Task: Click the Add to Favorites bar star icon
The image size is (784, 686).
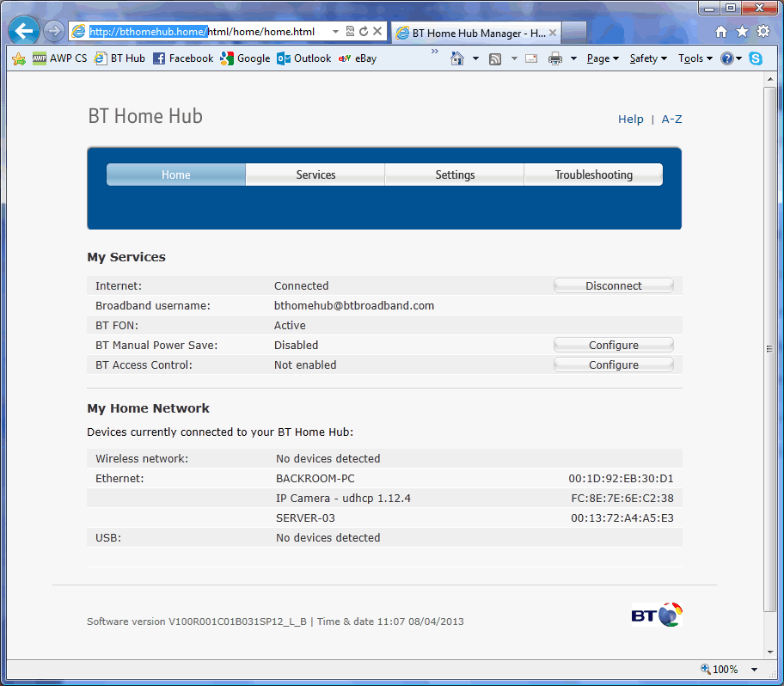Action: click(19, 58)
